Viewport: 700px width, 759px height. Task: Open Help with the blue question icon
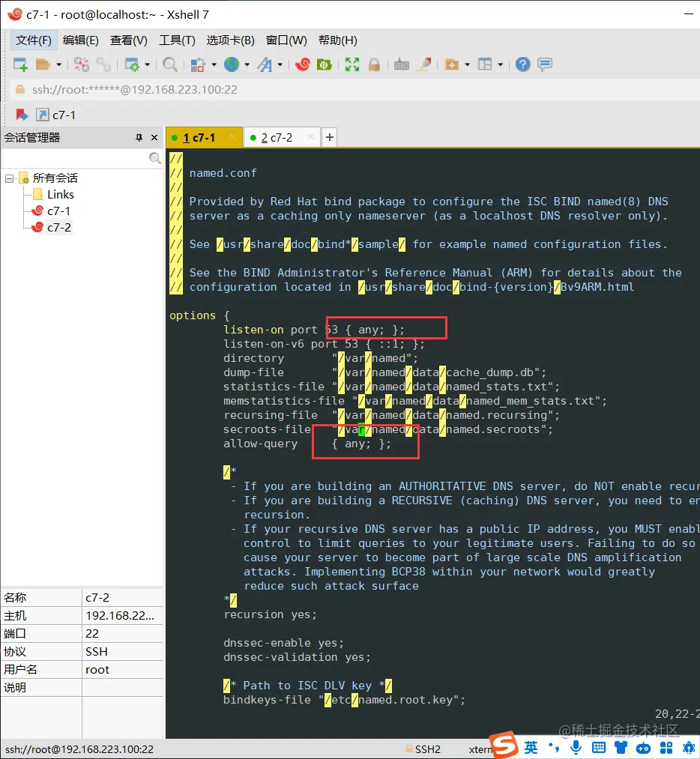pos(522,64)
